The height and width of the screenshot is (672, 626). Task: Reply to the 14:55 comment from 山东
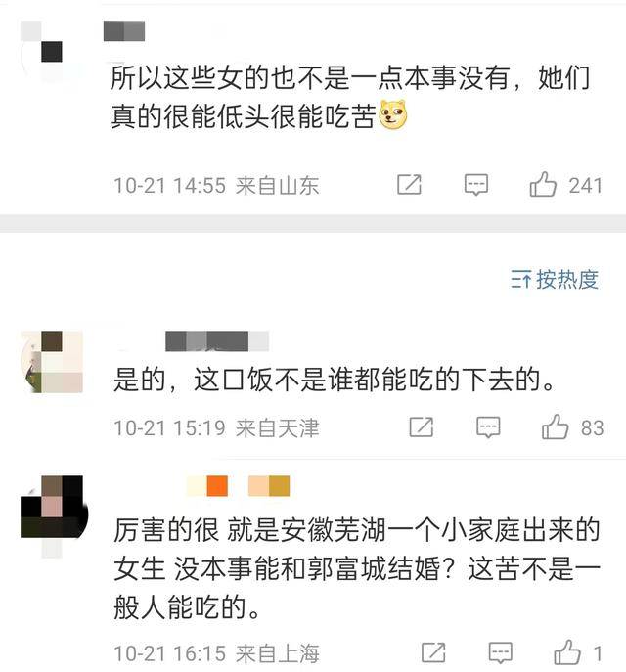476,185
